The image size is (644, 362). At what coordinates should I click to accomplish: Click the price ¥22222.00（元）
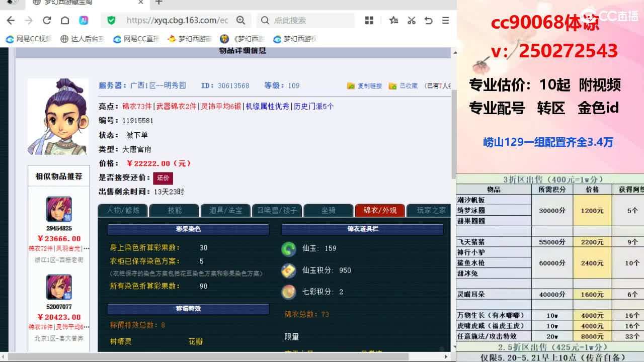tap(159, 163)
